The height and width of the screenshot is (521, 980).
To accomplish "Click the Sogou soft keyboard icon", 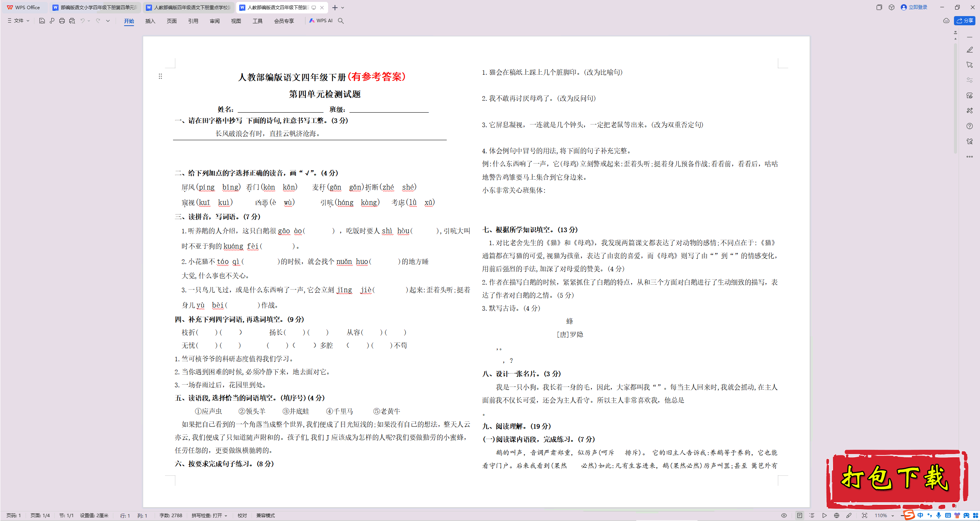I will tap(948, 515).
